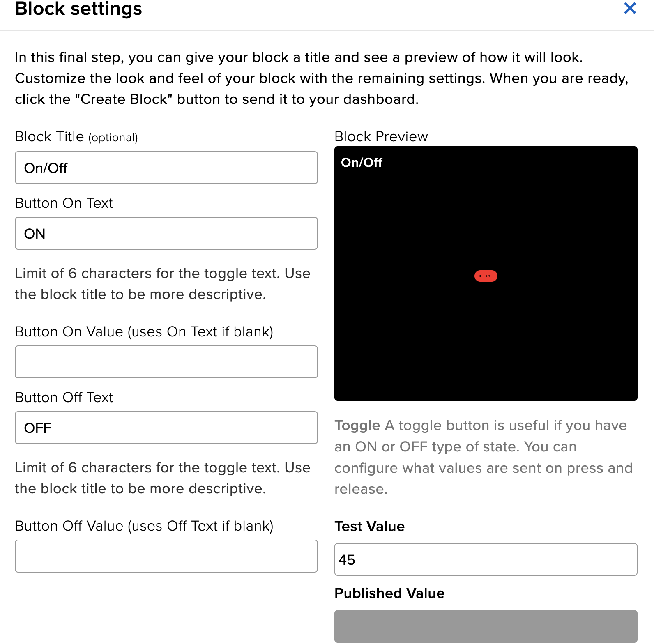Click the empty Button Off Value field
The height and width of the screenshot is (644, 654).
click(166, 556)
